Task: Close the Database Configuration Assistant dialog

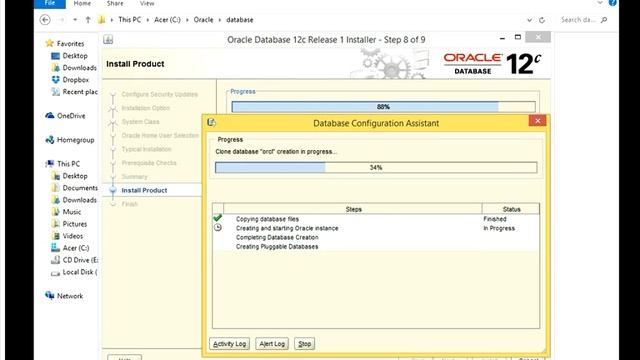Action: (x=537, y=120)
